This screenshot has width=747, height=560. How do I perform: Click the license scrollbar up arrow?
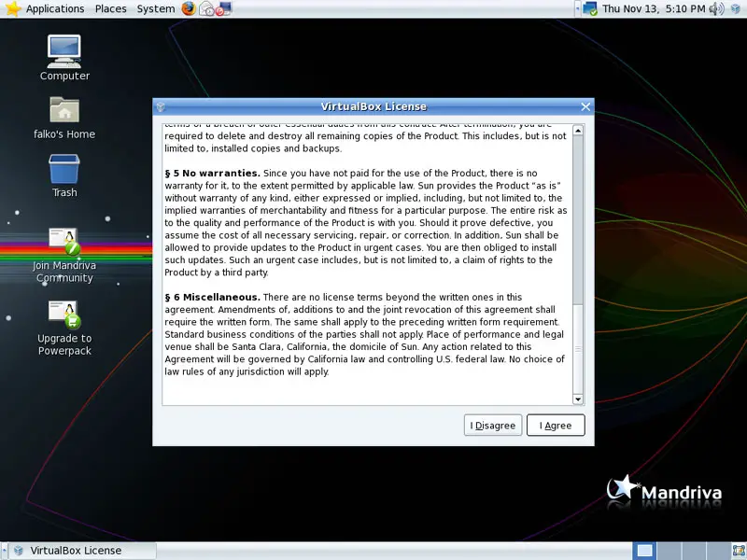[578, 131]
